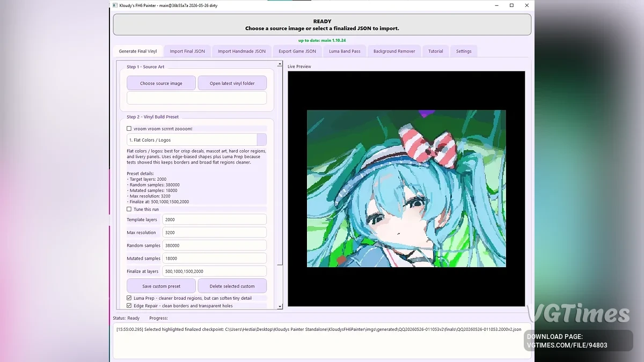The height and width of the screenshot is (362, 644).
Task: Click the 'up to date: main 1.10.24' text
Action: pyautogui.click(x=322, y=40)
